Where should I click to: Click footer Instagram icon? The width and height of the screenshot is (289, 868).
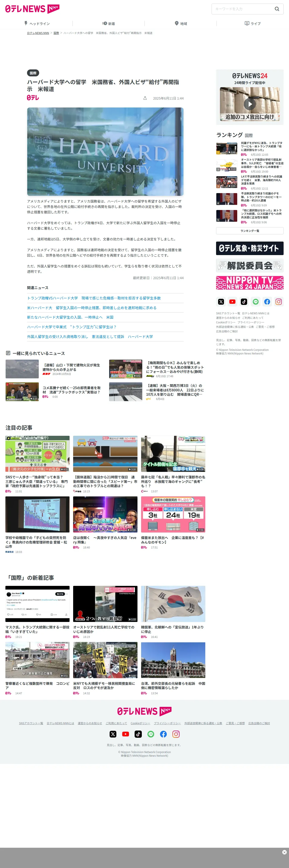(x=176, y=734)
